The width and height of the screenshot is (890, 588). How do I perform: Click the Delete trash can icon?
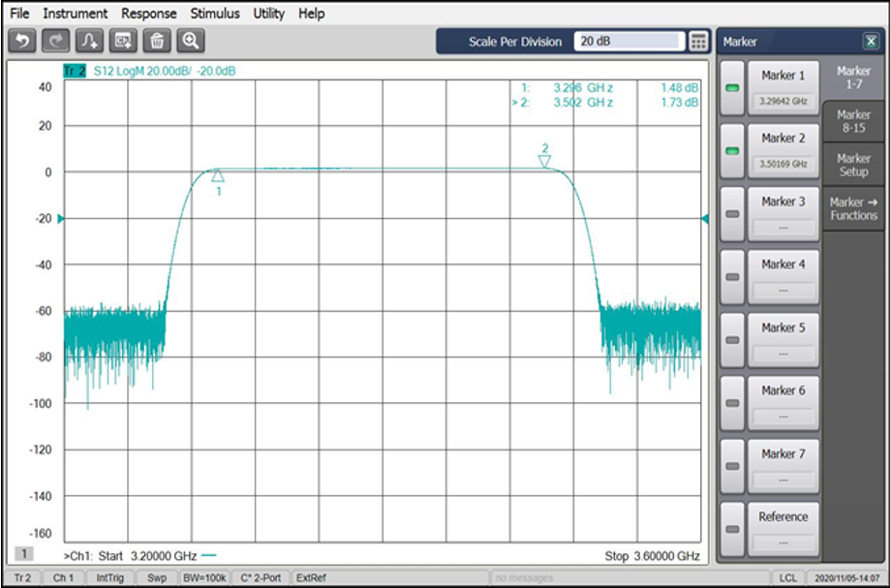pos(157,41)
